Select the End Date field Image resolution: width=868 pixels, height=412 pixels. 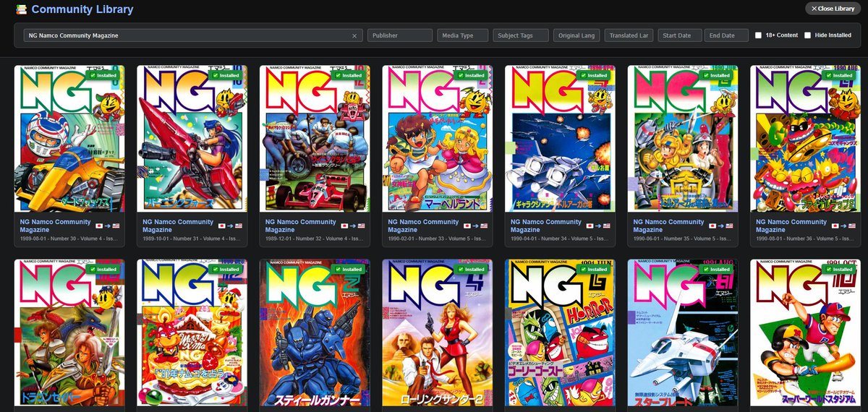click(728, 35)
